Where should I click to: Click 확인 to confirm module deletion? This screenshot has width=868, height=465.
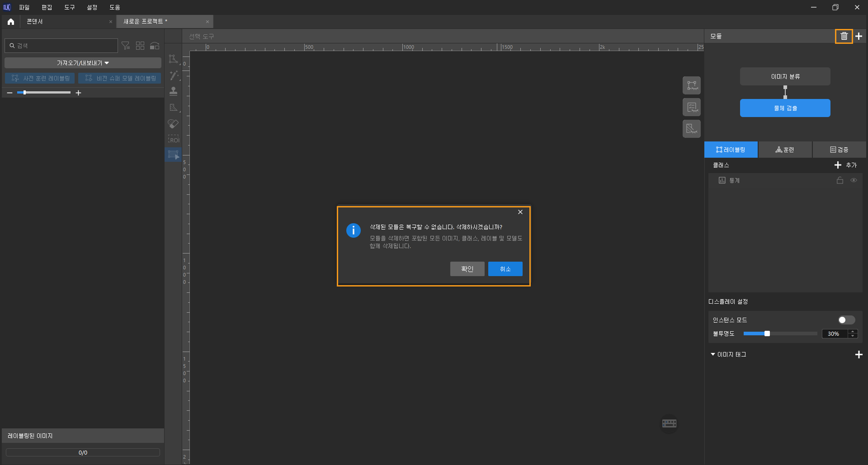467,269
